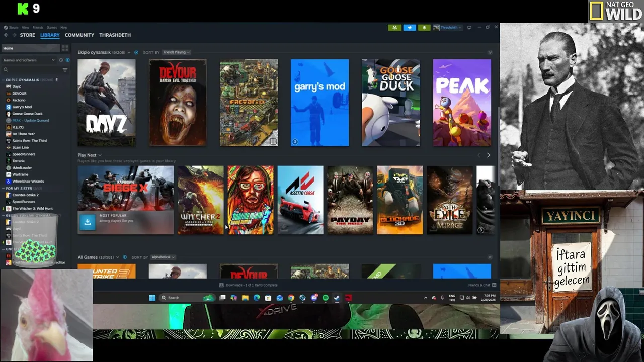Open File Explorer from the taskbar
The height and width of the screenshot is (362, 644).
click(x=245, y=298)
